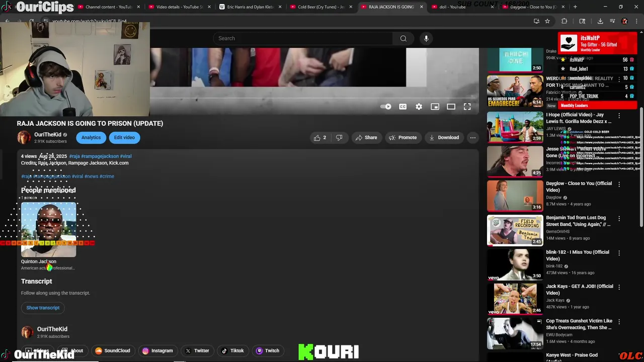Open options menu for Cop Treats Gunshot Victim

(x=619, y=321)
